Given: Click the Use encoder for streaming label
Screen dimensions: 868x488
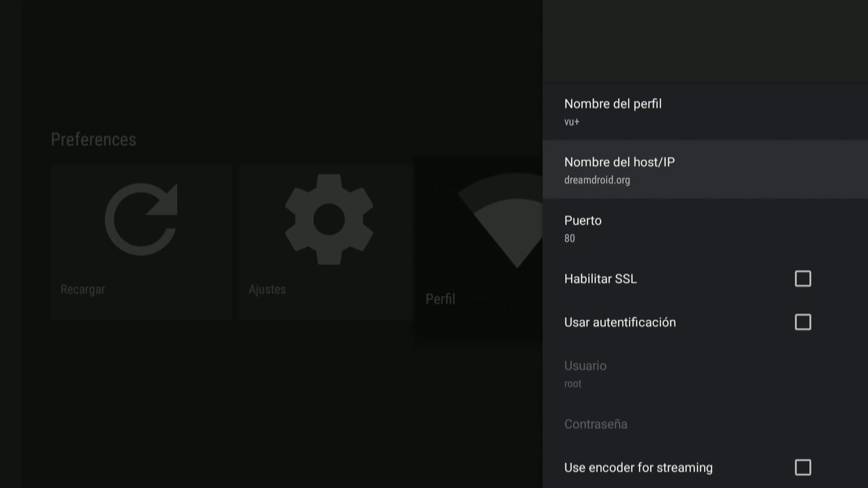Looking at the screenshot, I should pos(638,468).
